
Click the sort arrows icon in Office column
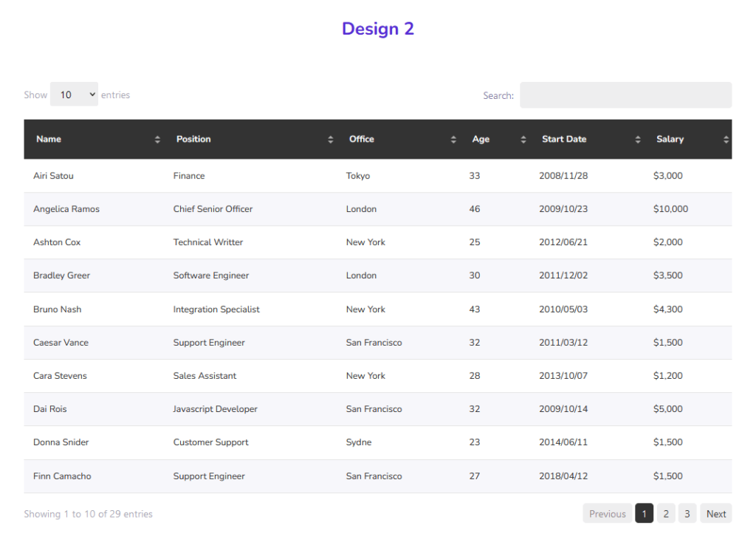point(453,140)
